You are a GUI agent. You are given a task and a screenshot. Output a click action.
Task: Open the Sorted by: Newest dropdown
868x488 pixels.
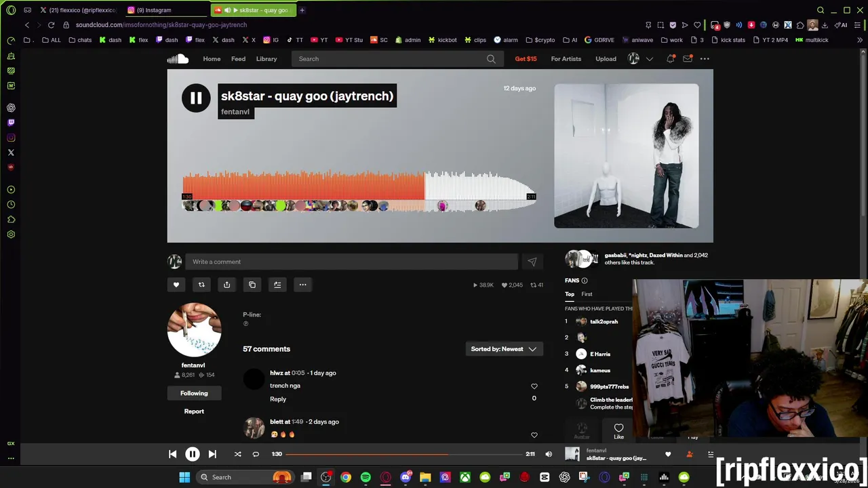click(x=504, y=349)
